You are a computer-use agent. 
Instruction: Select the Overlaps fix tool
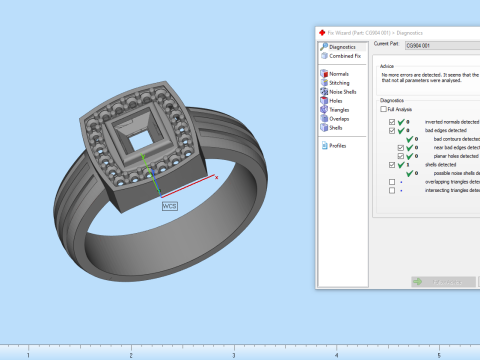335,119
